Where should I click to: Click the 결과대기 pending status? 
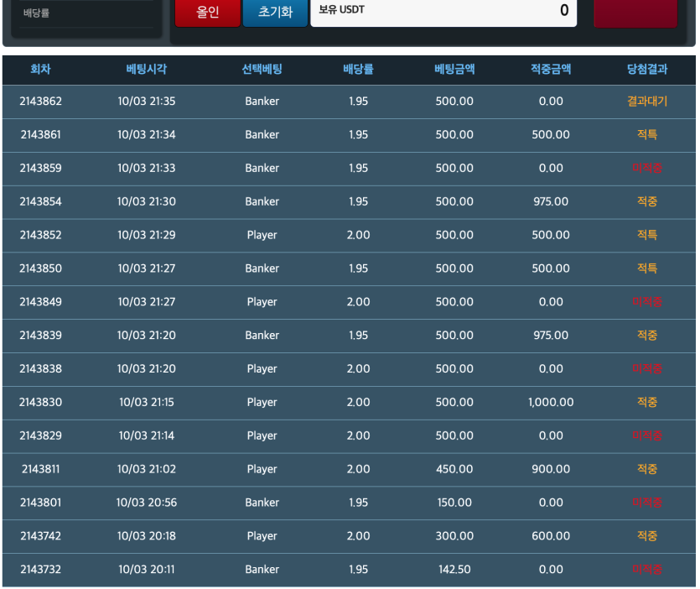tap(647, 102)
